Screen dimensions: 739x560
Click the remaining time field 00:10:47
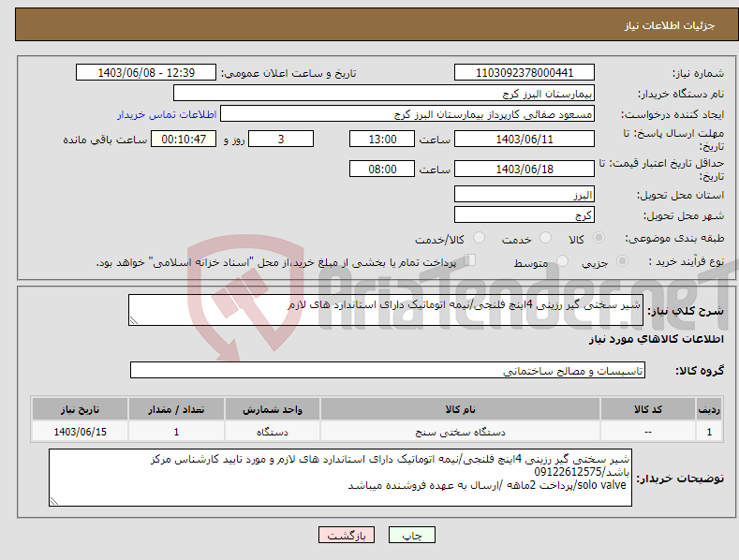(x=184, y=139)
